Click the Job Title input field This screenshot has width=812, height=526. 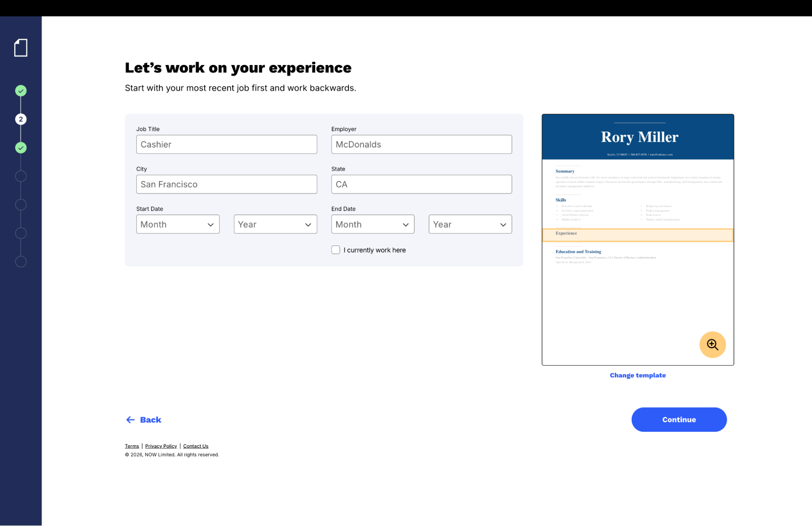coord(226,144)
